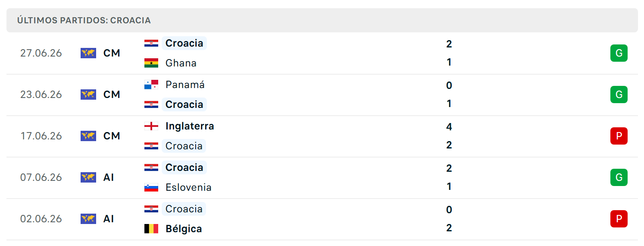The height and width of the screenshot is (246, 644).
Task: Open the Inglaterra team link
Action: 190,126
